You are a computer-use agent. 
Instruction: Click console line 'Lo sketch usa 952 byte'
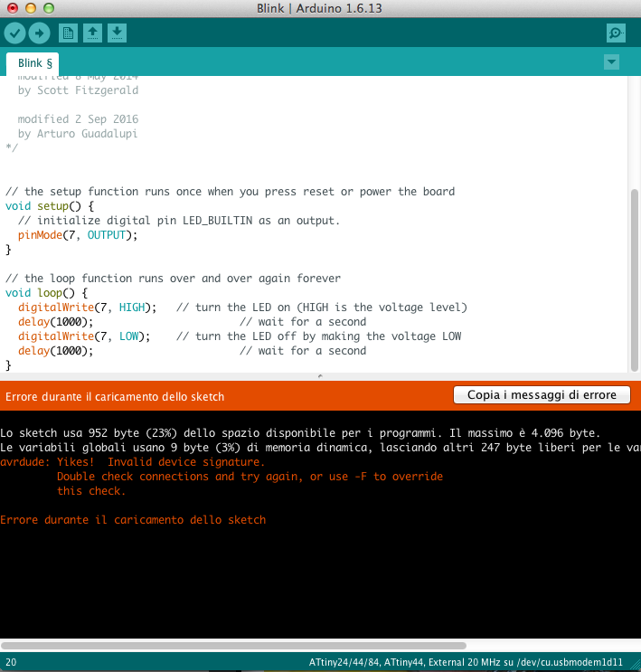click(x=300, y=433)
